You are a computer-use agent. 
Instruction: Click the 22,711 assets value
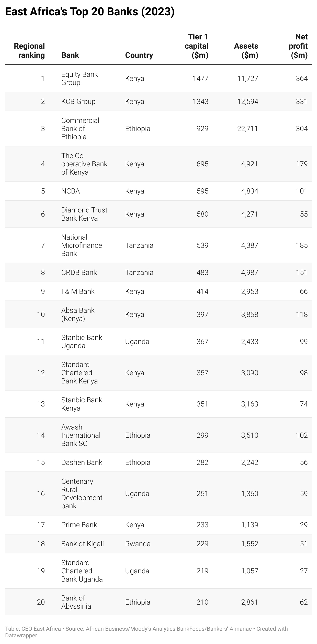[x=247, y=128]
